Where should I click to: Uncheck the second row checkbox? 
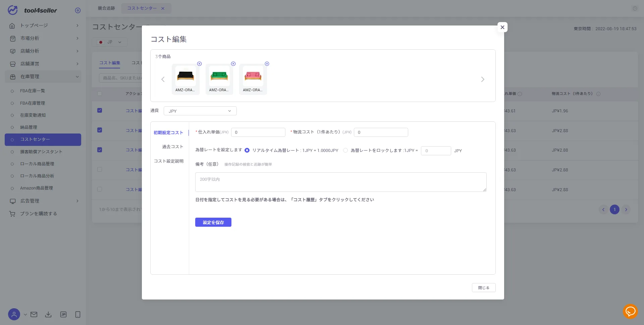(100, 130)
